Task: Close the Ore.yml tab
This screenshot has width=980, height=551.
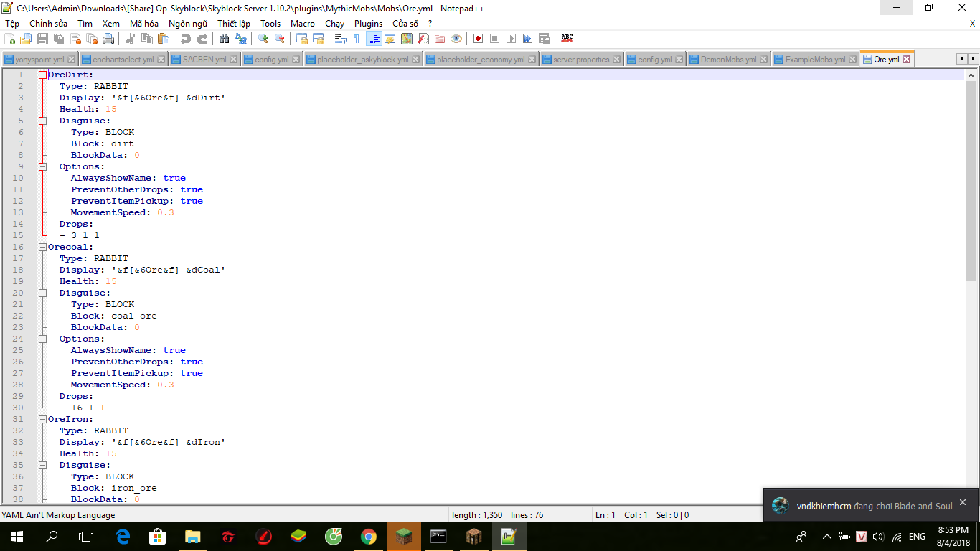Action: [x=907, y=60]
